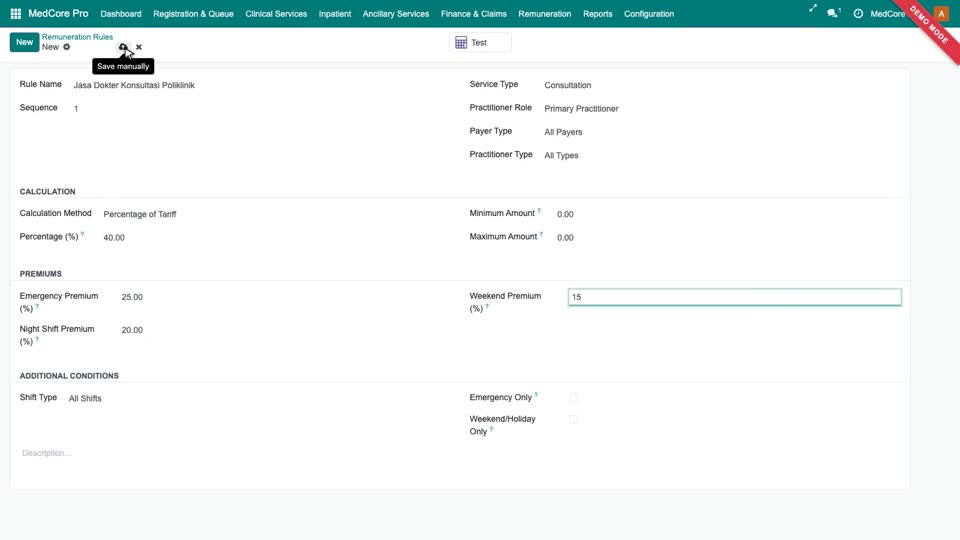Show help tooltip for Emergency Premium
The width and height of the screenshot is (960, 540).
tap(37, 306)
